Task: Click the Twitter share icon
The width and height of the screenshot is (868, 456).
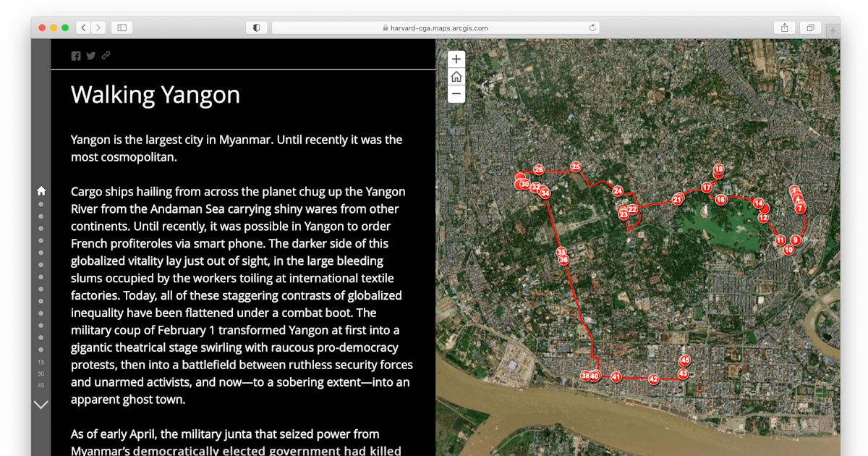Action: tap(91, 56)
